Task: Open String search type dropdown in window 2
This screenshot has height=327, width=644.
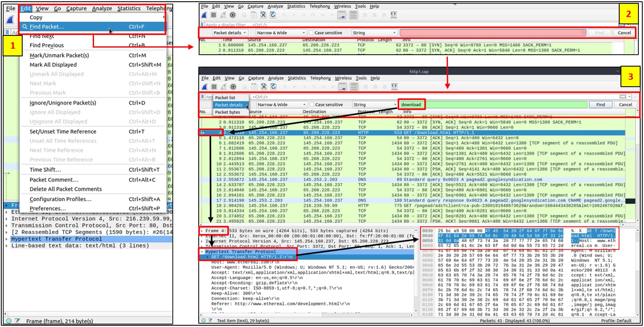Action: coord(374,33)
